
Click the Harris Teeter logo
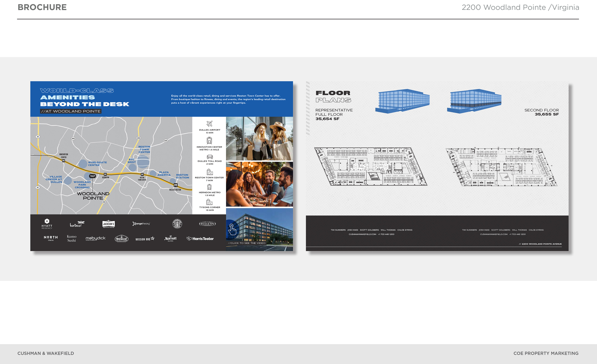[x=200, y=239]
